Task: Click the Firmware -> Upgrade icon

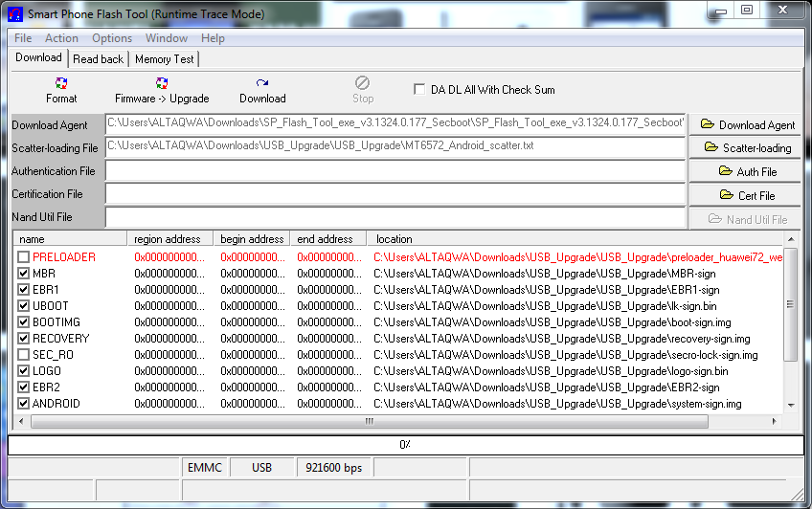Action: [162, 83]
